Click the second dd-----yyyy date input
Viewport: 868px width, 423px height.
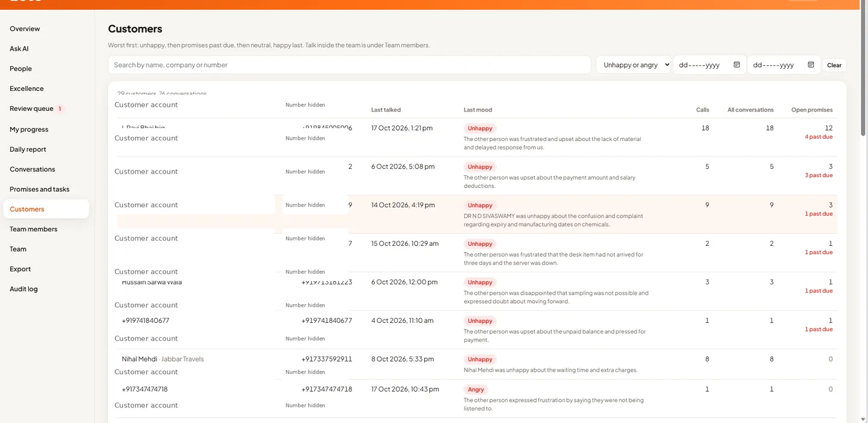point(784,65)
